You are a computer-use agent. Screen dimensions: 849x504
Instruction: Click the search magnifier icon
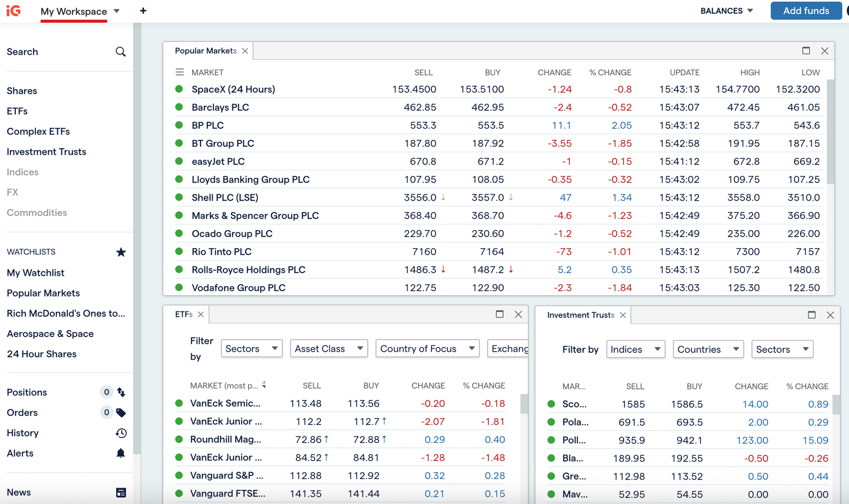point(120,51)
